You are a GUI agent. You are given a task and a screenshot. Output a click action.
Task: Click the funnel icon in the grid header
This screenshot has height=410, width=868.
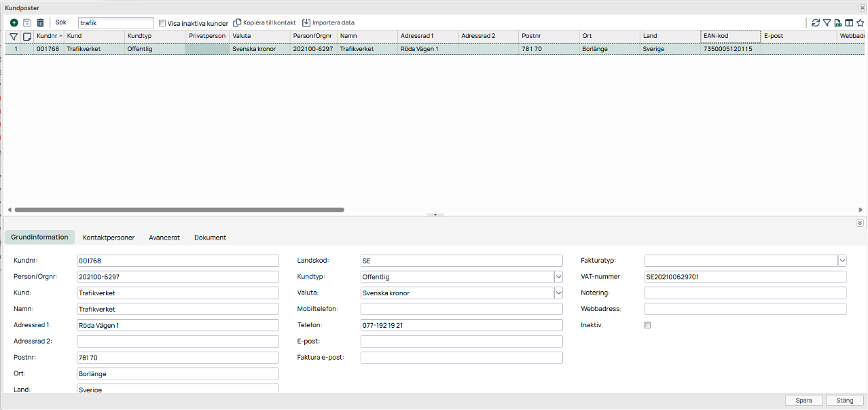(x=13, y=36)
